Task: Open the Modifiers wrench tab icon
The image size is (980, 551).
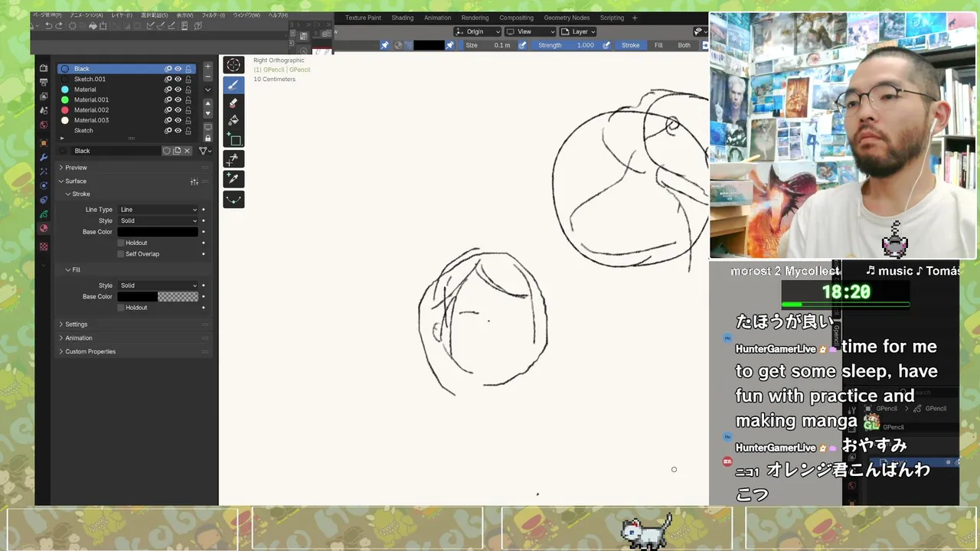Action: click(x=44, y=157)
